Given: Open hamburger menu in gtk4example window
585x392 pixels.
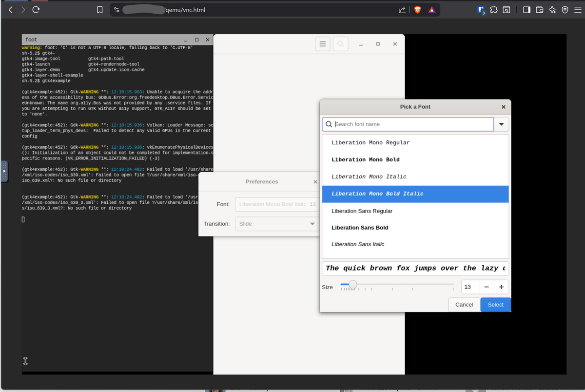Looking at the screenshot, I should [322, 44].
